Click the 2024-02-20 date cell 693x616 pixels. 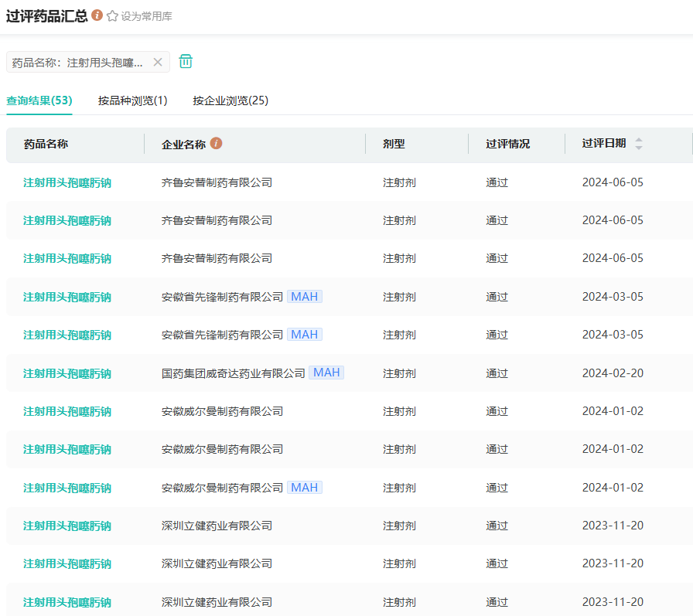pos(613,373)
